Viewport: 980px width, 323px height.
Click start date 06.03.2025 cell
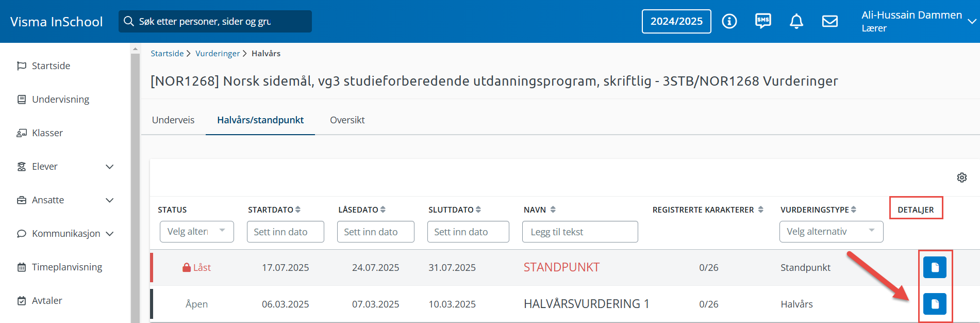(285, 304)
